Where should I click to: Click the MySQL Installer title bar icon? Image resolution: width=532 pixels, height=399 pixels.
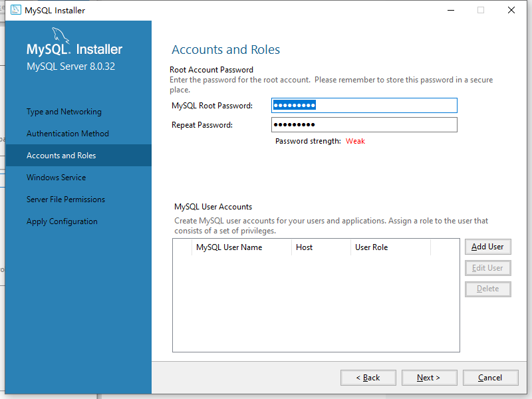(15, 10)
